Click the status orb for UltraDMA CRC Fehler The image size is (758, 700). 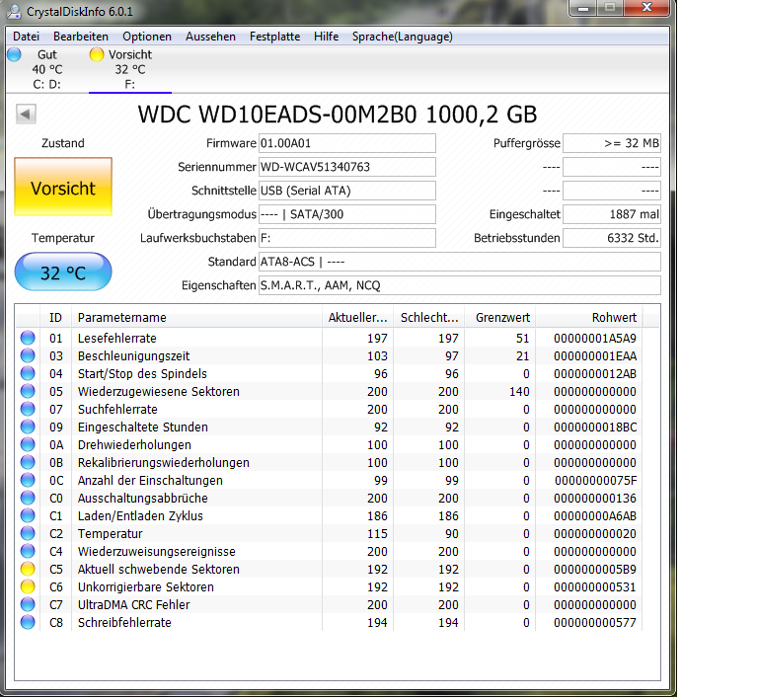pyautogui.click(x=28, y=604)
